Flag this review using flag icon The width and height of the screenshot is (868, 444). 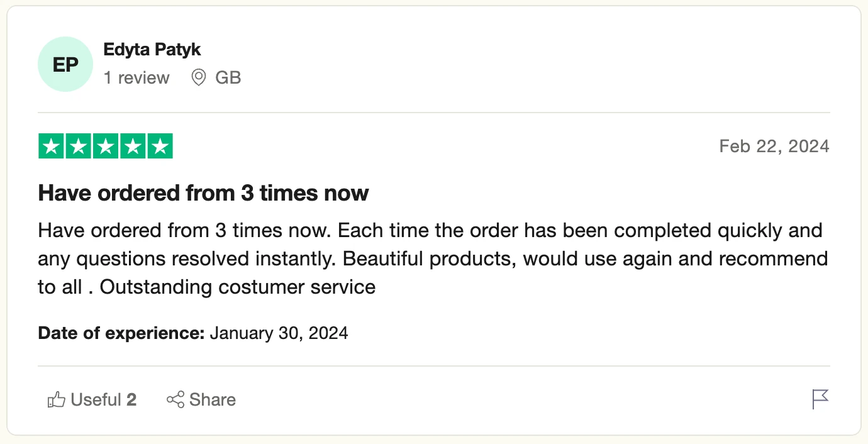pyautogui.click(x=820, y=399)
